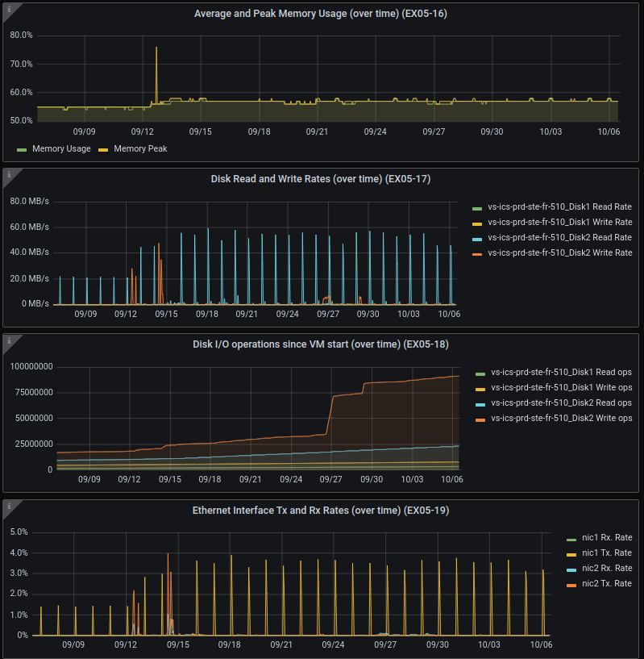Screen dimensions: 644x659
Task: Click info icon on Disk I/O operations panel
Action: 8,340
